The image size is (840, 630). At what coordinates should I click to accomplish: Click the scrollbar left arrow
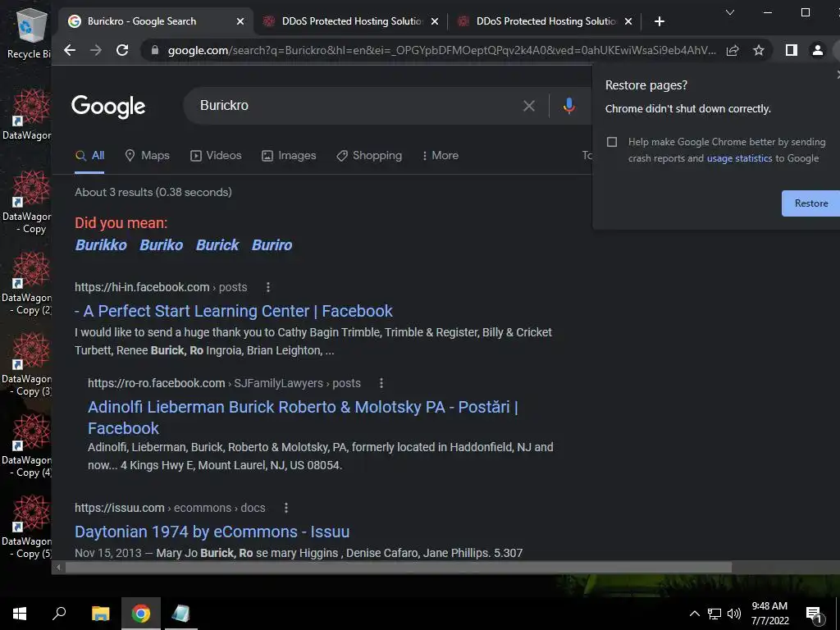58,568
